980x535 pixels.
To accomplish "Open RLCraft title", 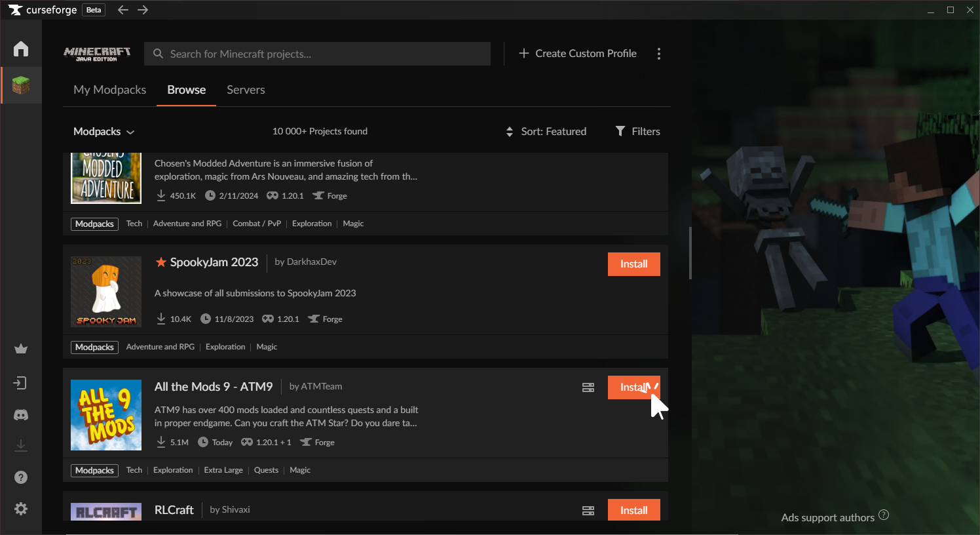I will point(174,510).
